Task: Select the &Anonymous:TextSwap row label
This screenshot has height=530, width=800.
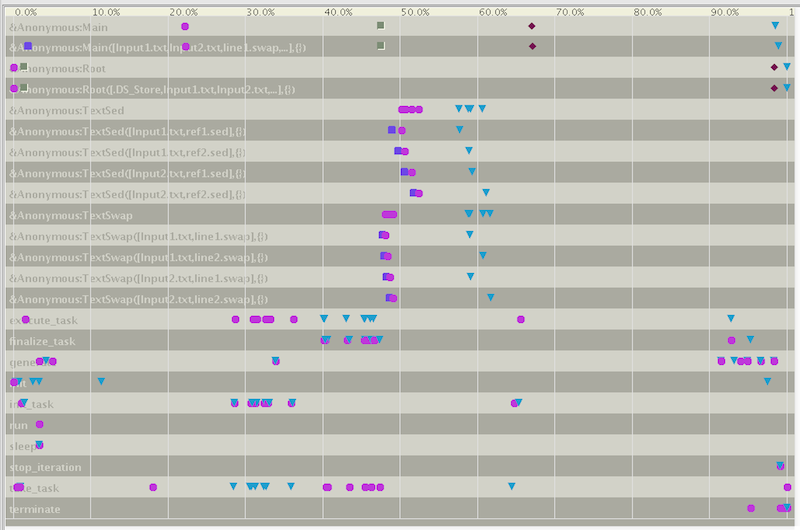Action: coord(70,215)
